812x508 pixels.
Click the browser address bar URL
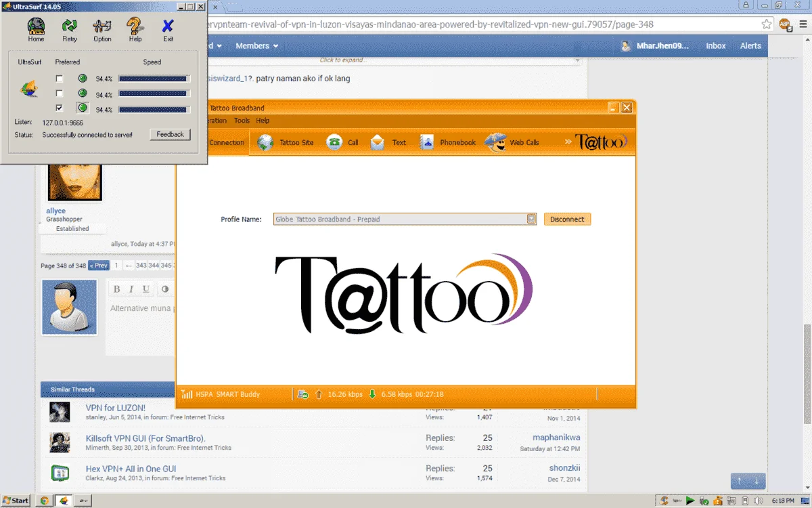point(430,24)
